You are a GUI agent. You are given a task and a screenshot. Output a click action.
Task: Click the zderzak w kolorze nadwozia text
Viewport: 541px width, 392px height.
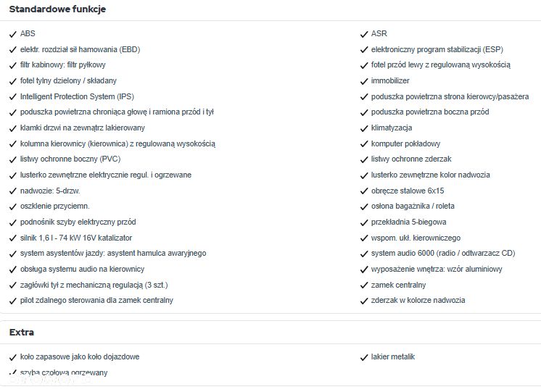click(418, 301)
